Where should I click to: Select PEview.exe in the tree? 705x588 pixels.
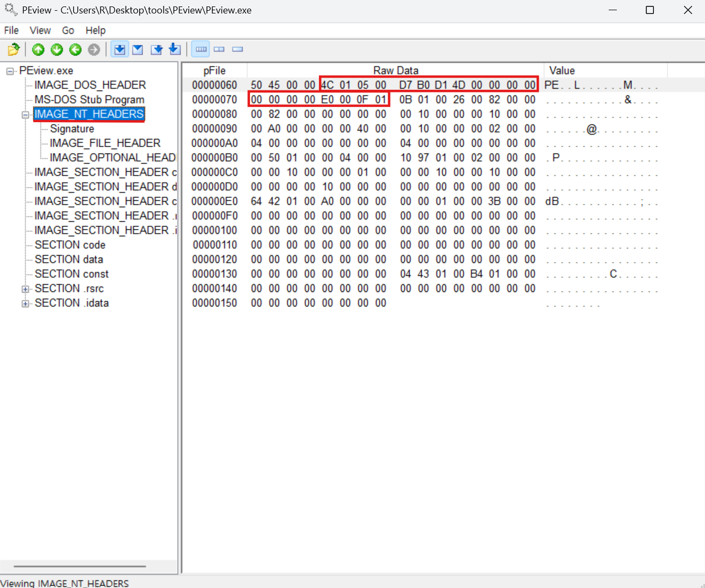point(46,70)
